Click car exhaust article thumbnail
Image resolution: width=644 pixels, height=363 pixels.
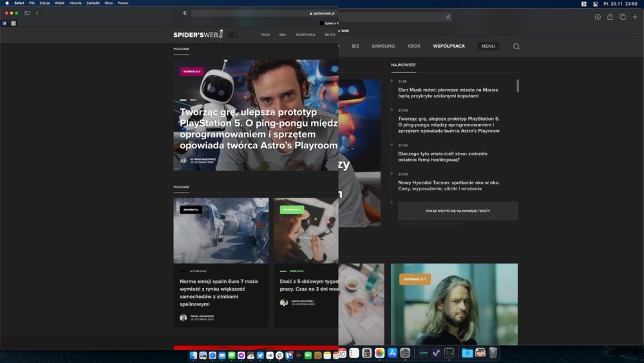coord(221,231)
